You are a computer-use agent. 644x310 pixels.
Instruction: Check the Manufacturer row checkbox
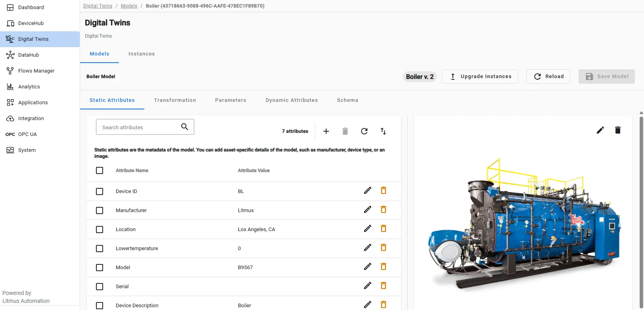click(100, 210)
